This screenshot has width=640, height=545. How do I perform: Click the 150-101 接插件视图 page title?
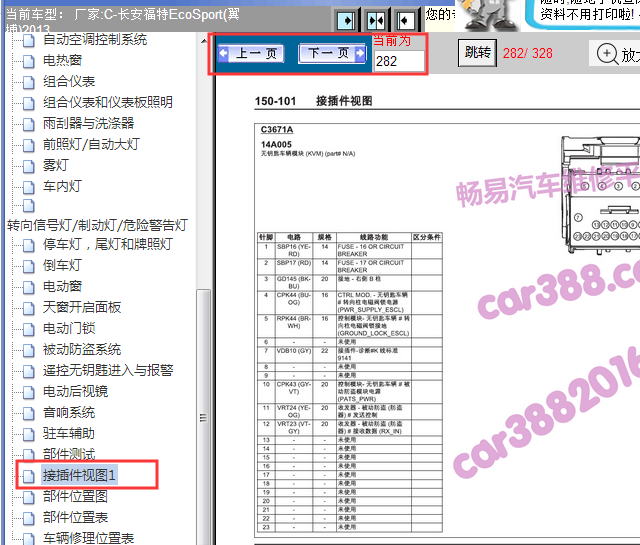[313, 101]
